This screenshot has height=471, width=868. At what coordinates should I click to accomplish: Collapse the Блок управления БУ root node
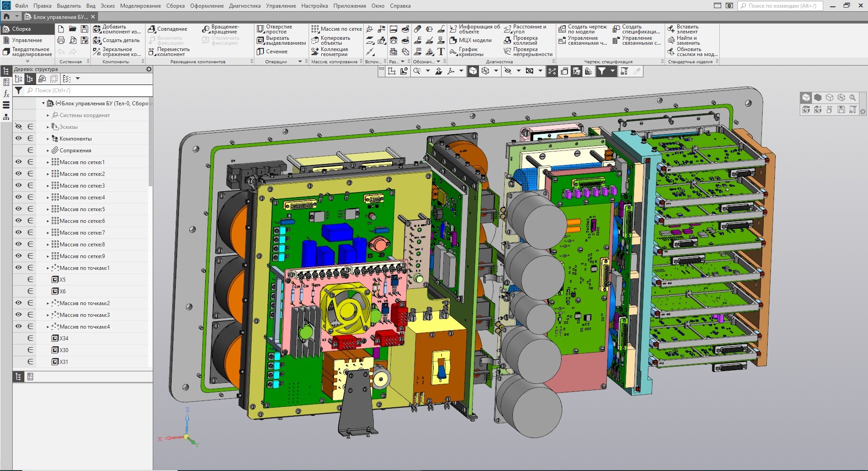[43, 104]
